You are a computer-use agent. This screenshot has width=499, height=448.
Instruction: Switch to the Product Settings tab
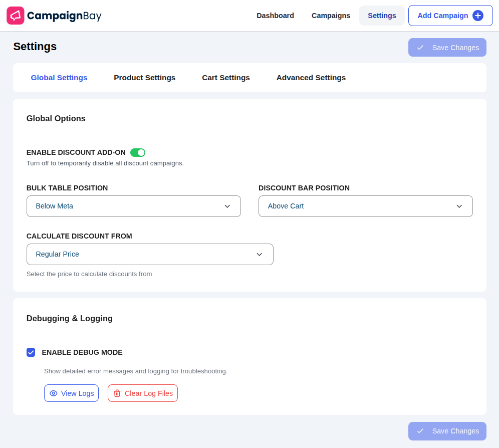tap(145, 78)
